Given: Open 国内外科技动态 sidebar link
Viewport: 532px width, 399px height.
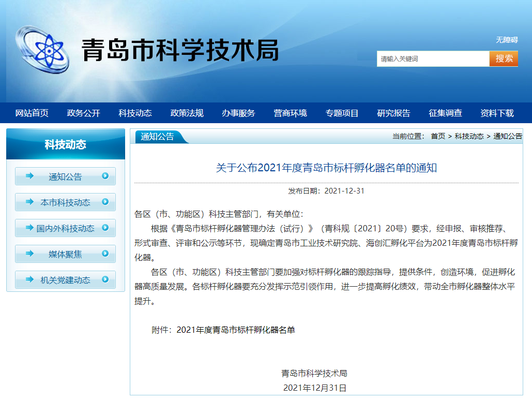Looking at the screenshot, I should pyautogui.click(x=66, y=228).
